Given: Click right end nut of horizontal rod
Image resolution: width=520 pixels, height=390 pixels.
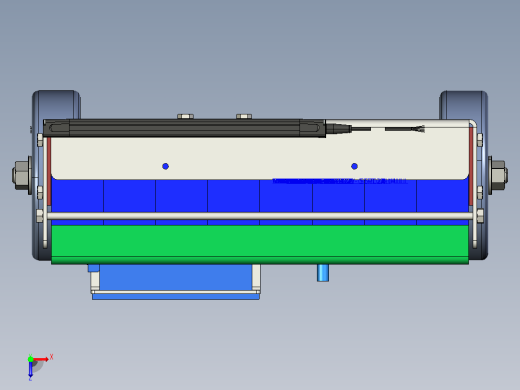Looking at the screenshot, I should pos(480,216).
